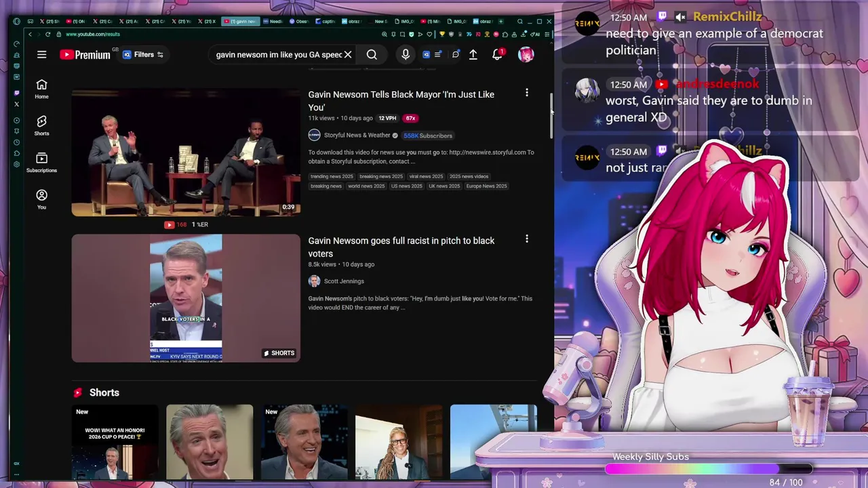This screenshot has height=488, width=868.
Task: Open Twitch in the Opera sidebar
Action: [x=16, y=93]
